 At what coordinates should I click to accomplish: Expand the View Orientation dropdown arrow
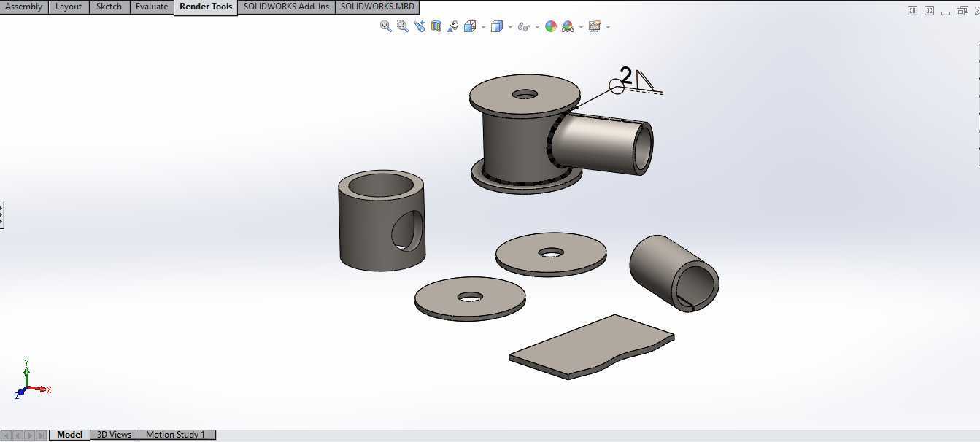(483, 27)
